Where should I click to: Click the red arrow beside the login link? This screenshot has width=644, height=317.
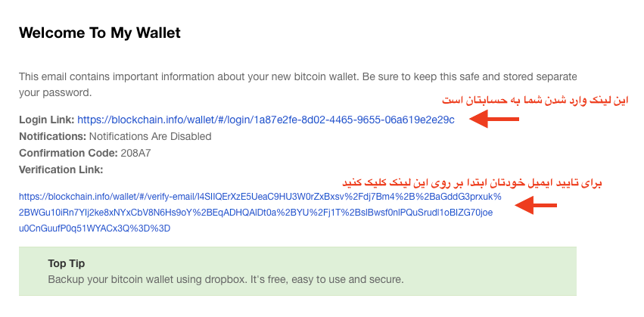(x=494, y=119)
